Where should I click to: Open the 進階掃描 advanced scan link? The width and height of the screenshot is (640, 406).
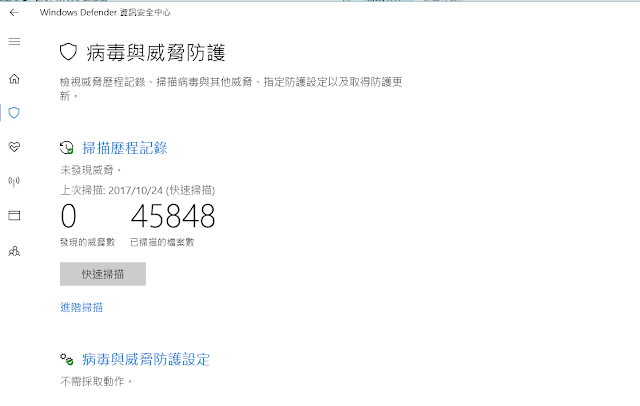coord(81,307)
